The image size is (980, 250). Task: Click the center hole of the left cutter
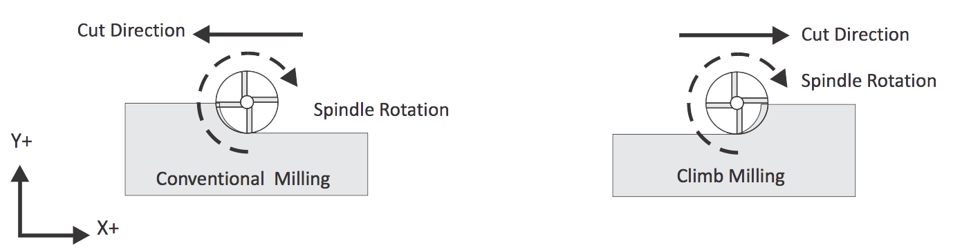pos(246,102)
